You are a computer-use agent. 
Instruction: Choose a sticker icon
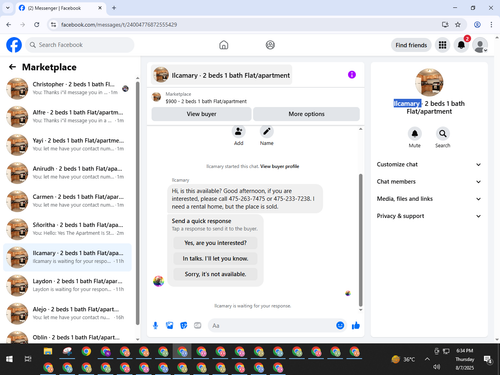point(184,325)
